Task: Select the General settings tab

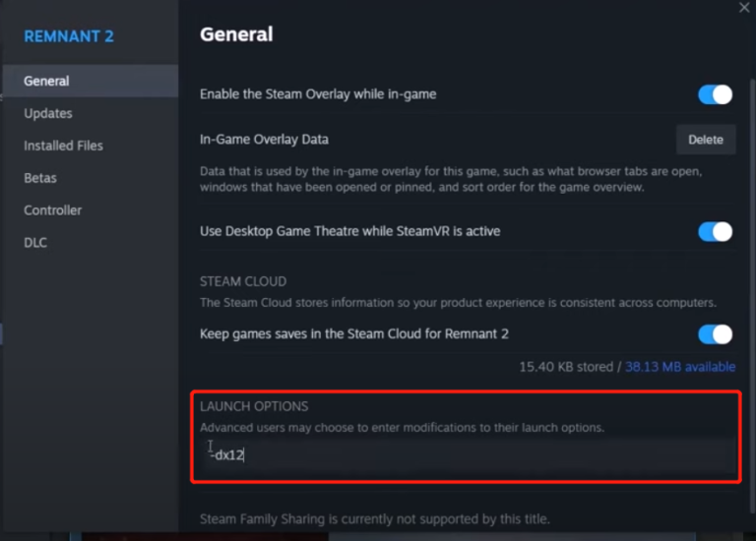Action: coord(46,81)
